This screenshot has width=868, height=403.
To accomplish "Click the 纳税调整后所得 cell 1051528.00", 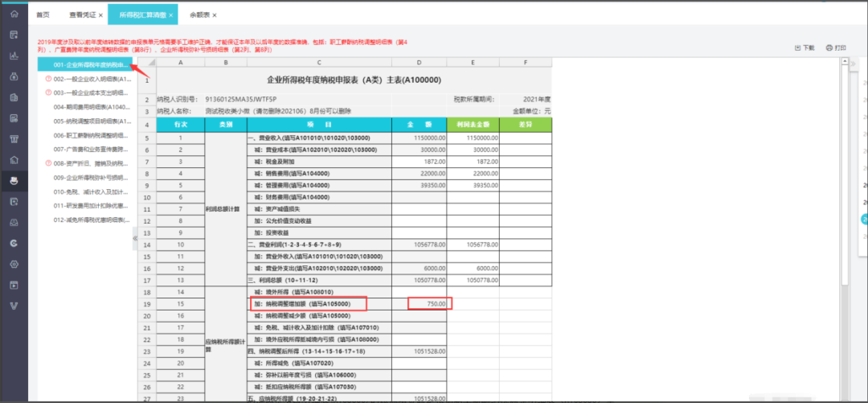I will 419,352.
